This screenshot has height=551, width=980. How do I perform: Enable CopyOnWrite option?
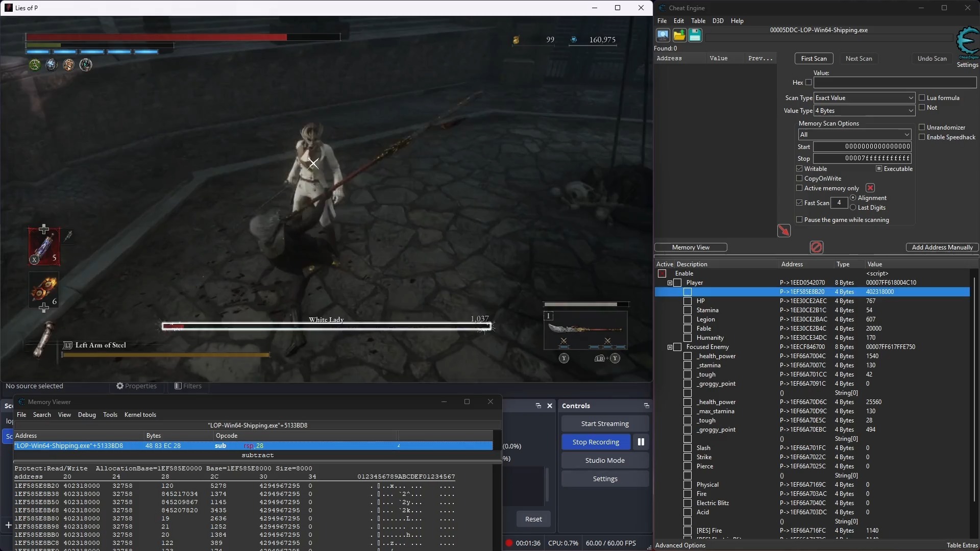tap(799, 178)
